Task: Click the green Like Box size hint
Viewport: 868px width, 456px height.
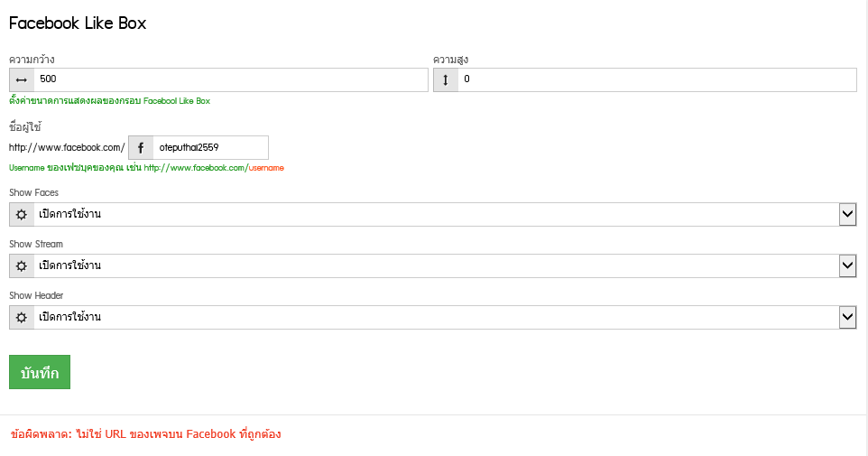Action: [109, 100]
